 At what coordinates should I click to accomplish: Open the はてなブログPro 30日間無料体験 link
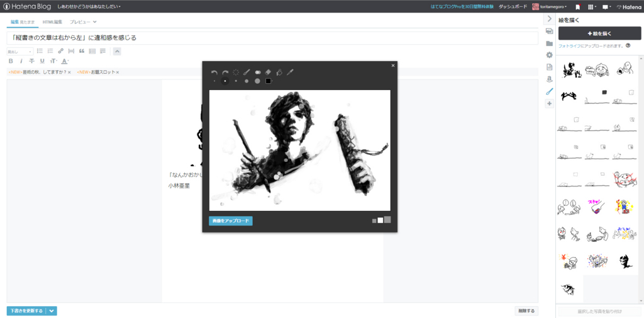coord(462,6)
